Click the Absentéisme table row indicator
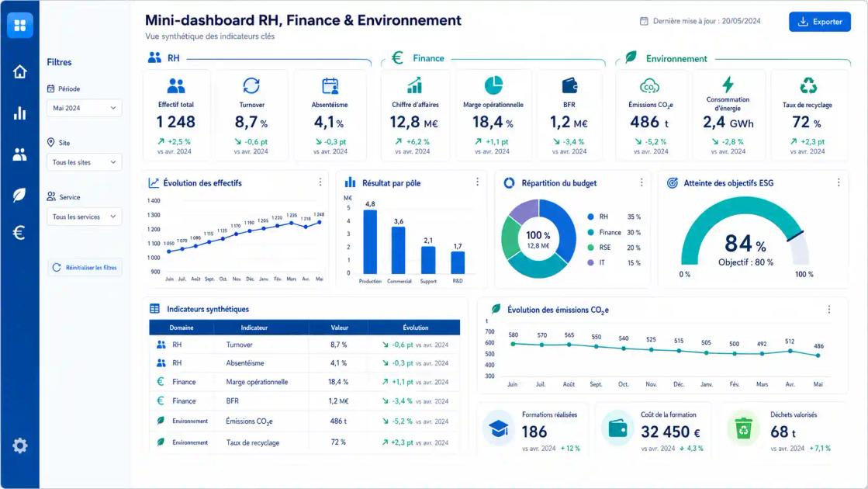This screenshot has width=868, height=489. [245, 363]
